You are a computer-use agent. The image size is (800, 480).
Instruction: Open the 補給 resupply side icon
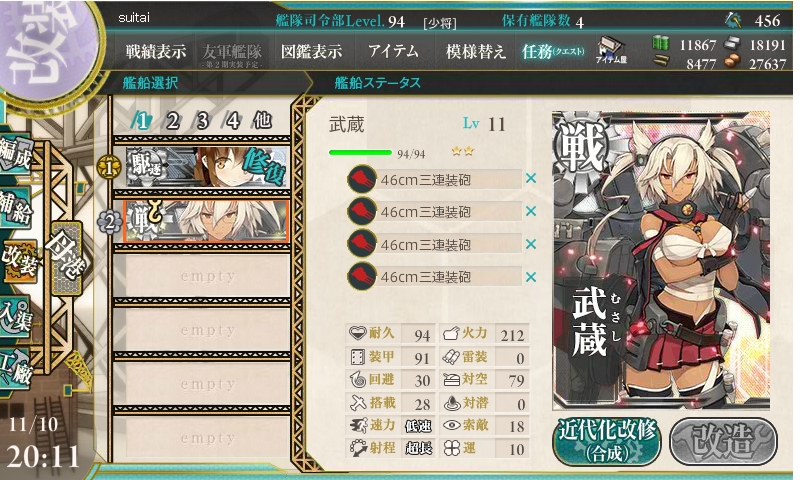click(x=16, y=208)
